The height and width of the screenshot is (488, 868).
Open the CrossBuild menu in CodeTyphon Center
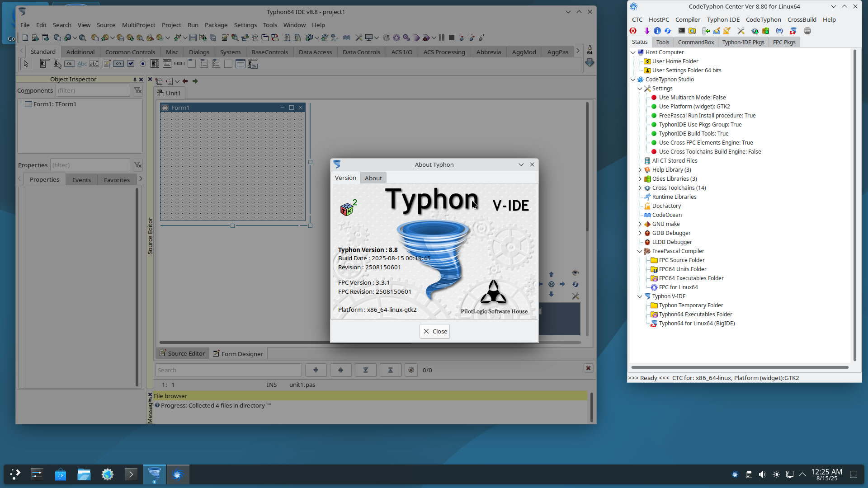pos(802,19)
